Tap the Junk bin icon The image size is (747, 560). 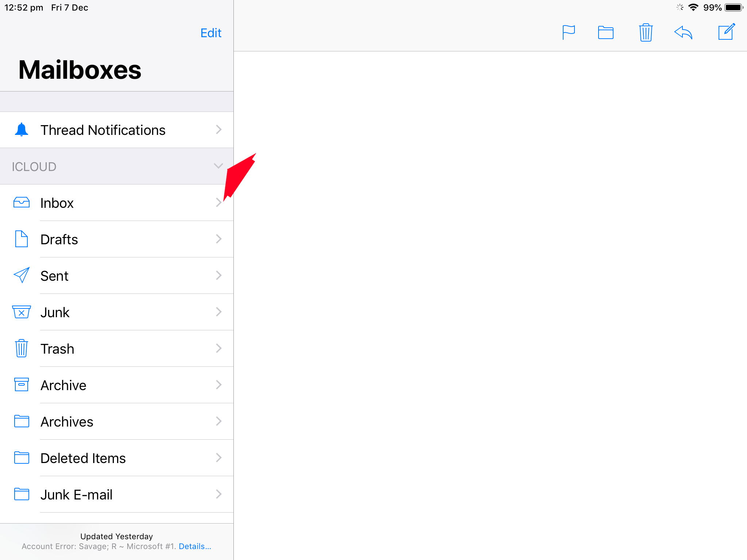22,312
